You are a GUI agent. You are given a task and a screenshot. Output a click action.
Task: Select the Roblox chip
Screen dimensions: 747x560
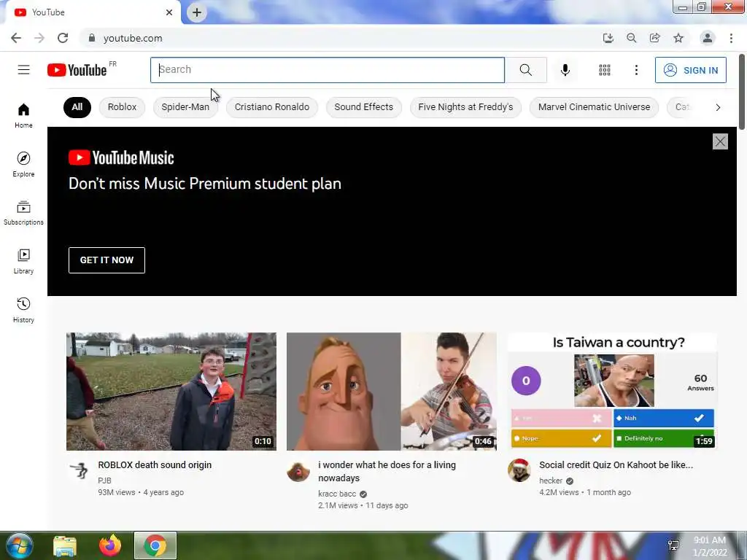pyautogui.click(x=122, y=107)
